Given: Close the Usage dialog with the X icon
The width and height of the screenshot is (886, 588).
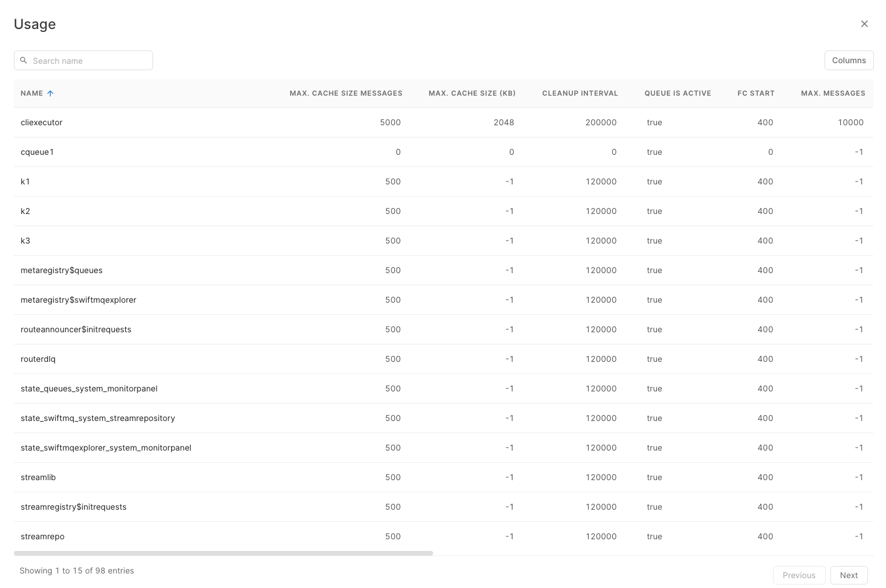Looking at the screenshot, I should (x=864, y=24).
